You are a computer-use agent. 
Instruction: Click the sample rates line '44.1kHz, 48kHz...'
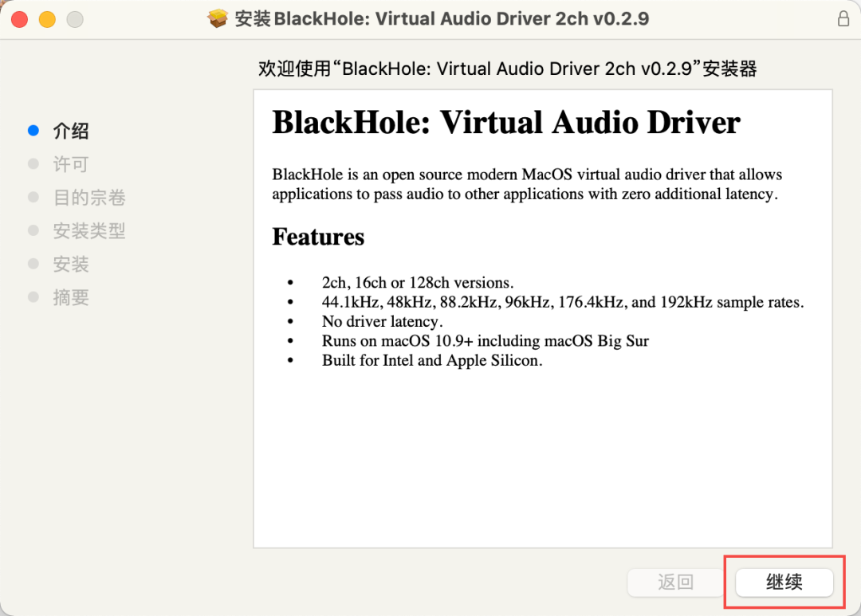pyautogui.click(x=563, y=302)
